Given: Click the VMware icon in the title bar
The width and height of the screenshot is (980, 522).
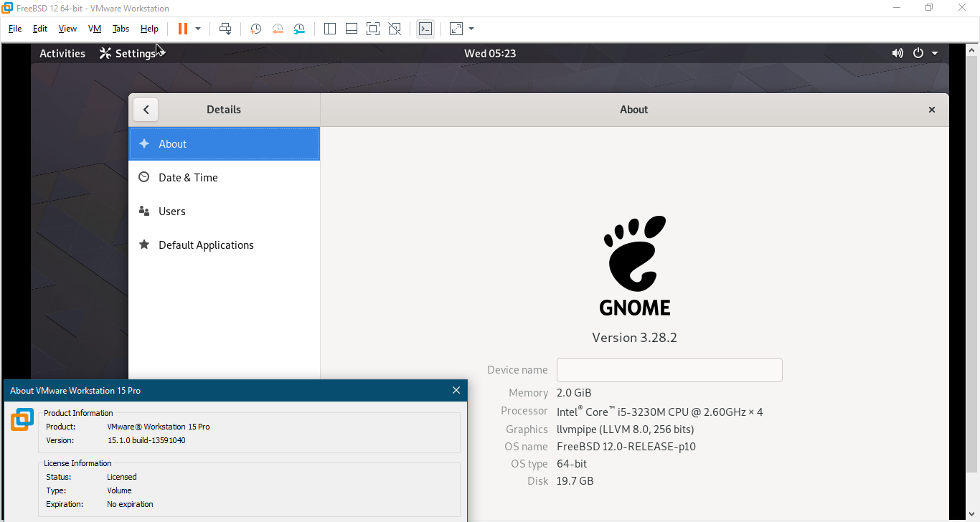Looking at the screenshot, I should (x=7, y=8).
